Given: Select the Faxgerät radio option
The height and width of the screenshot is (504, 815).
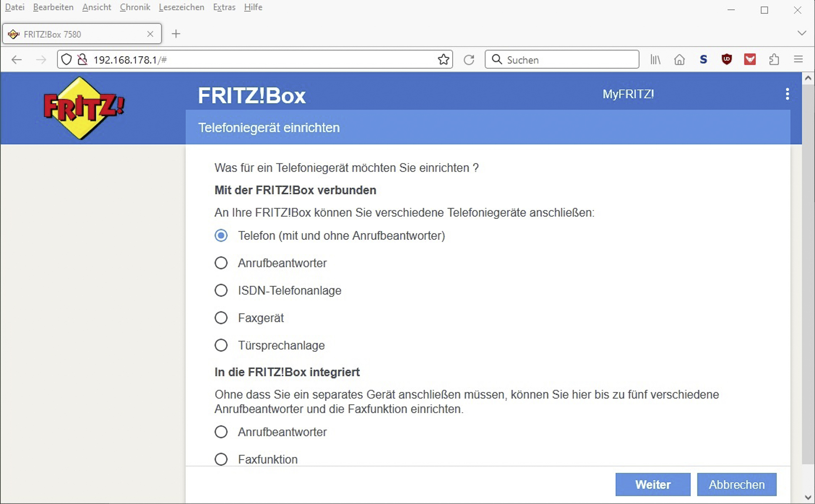Looking at the screenshot, I should [221, 318].
